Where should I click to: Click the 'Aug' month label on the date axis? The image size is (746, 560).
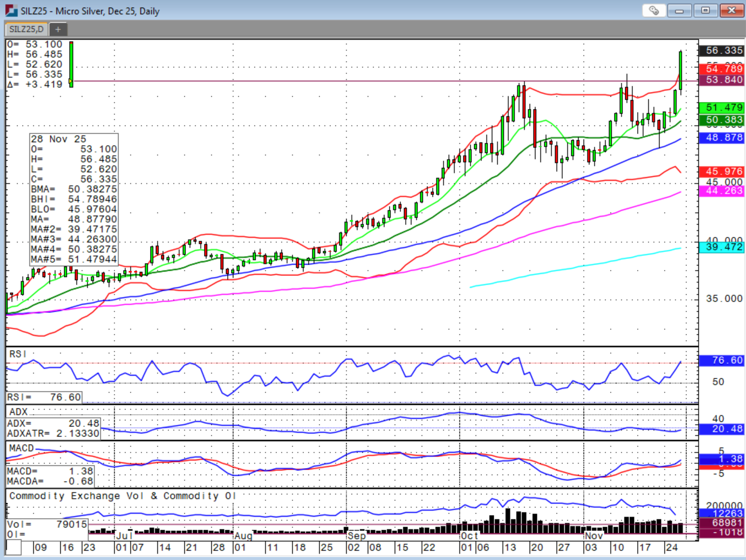click(x=244, y=536)
